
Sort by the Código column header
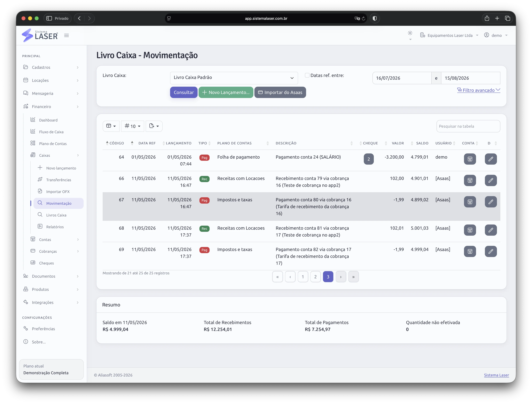(117, 143)
